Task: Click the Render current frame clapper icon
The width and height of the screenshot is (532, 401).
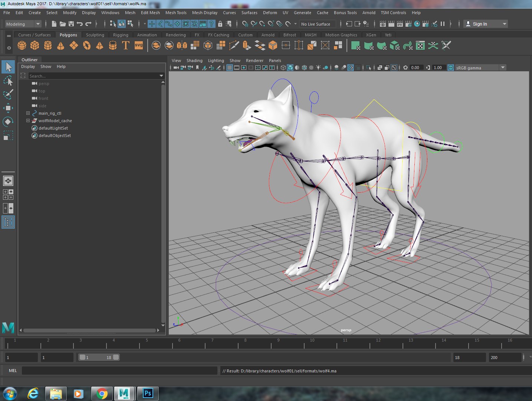Action: pos(391,24)
